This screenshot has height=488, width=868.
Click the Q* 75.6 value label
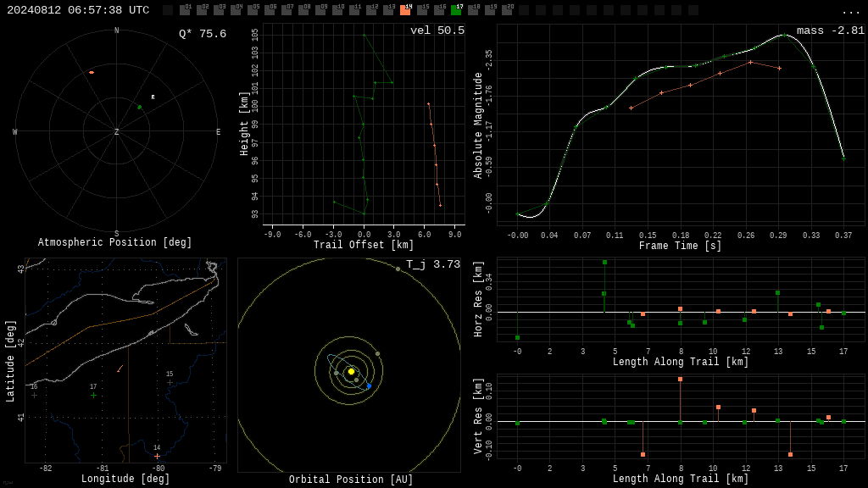click(203, 34)
